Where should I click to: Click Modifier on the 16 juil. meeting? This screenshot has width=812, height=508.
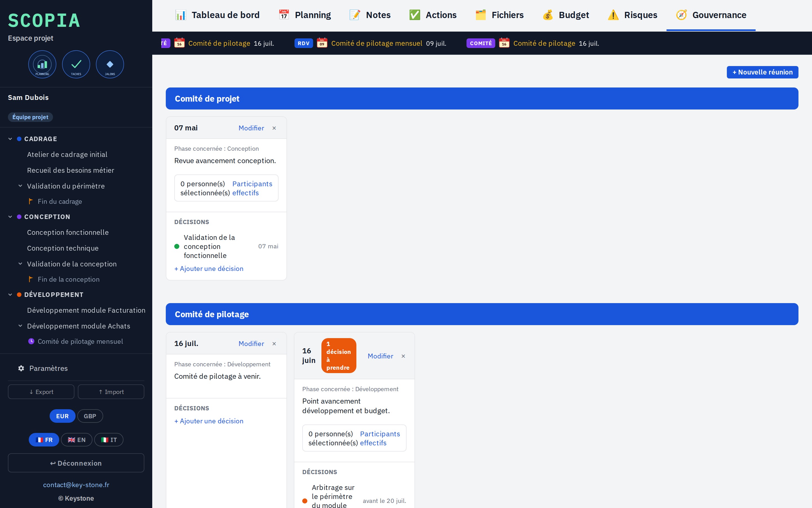tap(251, 344)
